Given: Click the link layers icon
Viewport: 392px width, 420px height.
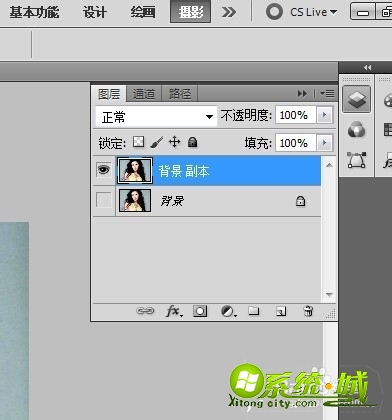Looking at the screenshot, I should [x=145, y=311].
